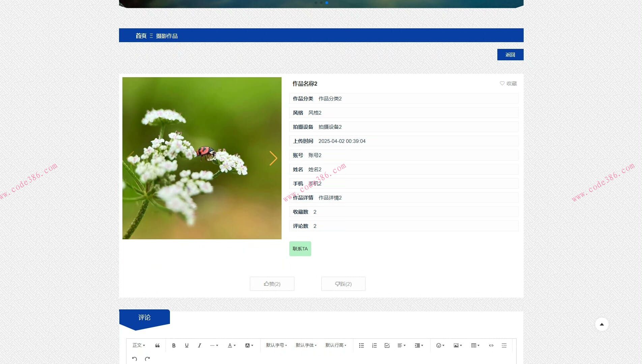Insert bulleted list in comment editor

pyautogui.click(x=361, y=345)
